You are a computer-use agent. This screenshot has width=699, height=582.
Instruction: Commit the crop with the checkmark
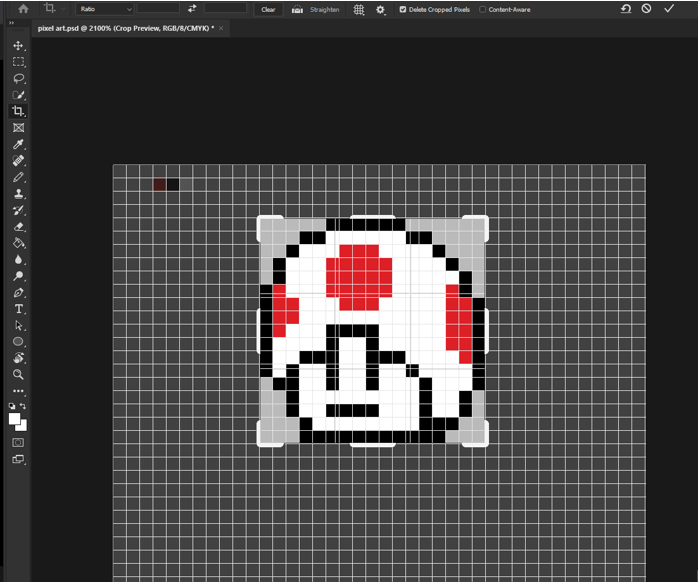click(669, 9)
